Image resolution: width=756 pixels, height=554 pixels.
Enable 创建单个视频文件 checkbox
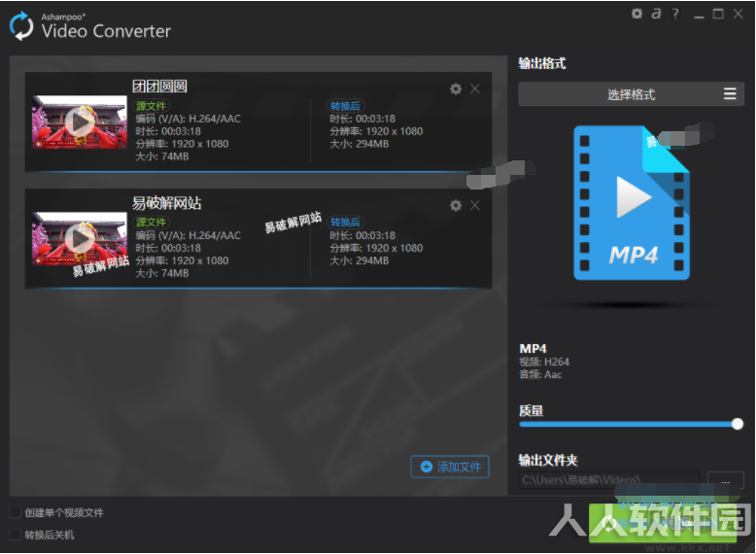[x=16, y=512]
